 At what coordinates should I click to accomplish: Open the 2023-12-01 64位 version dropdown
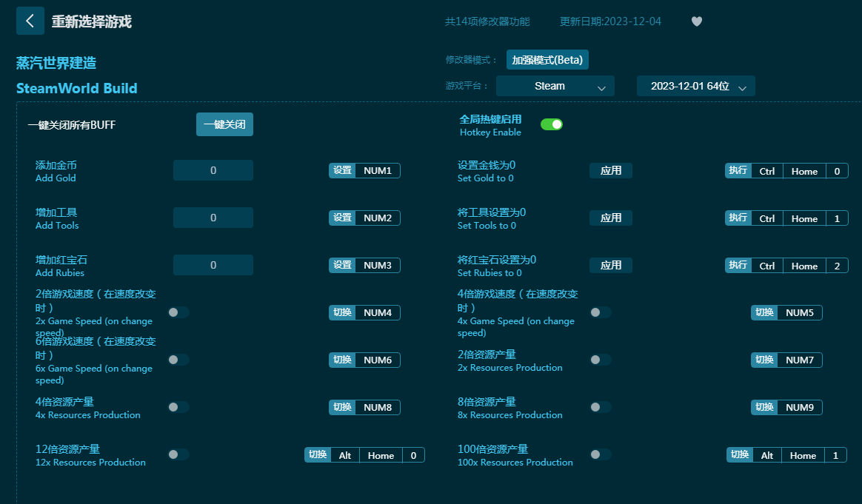tap(696, 87)
